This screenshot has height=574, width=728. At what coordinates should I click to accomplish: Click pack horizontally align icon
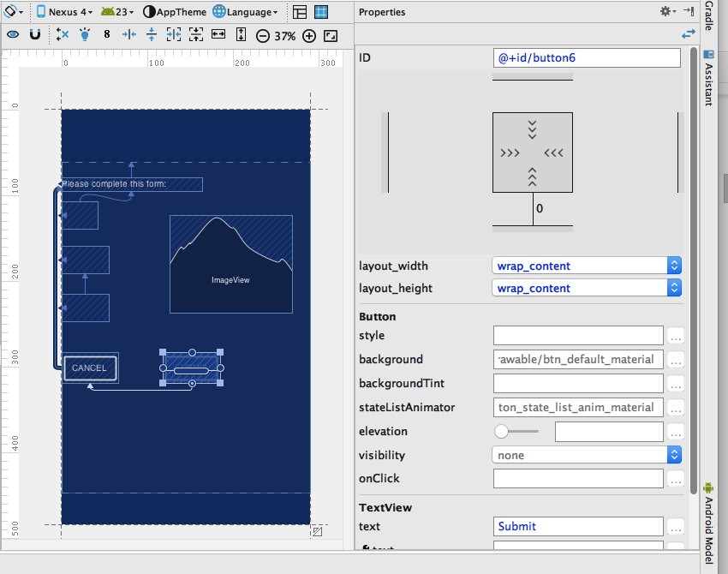click(128, 34)
